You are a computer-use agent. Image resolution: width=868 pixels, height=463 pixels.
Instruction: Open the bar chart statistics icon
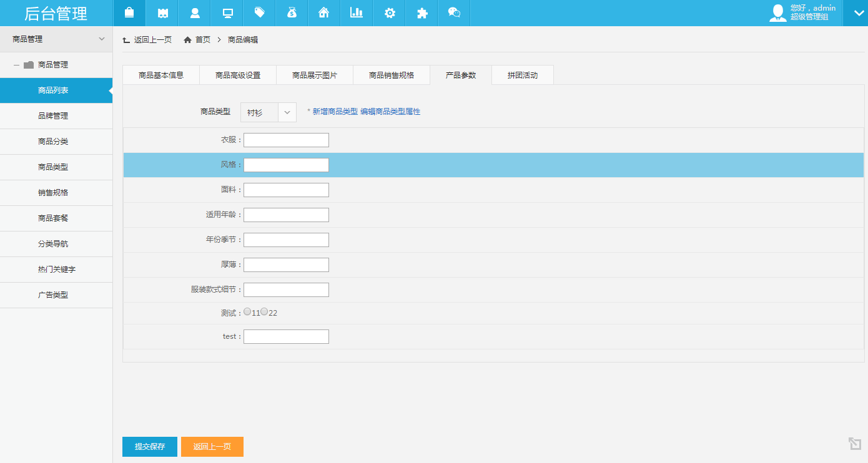pyautogui.click(x=357, y=13)
